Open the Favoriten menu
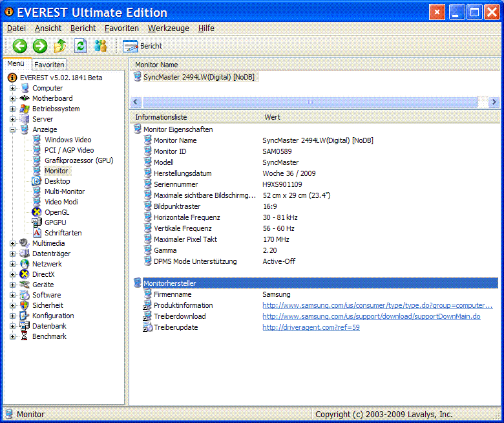Screen dimensions: 504x423 pos(121,28)
